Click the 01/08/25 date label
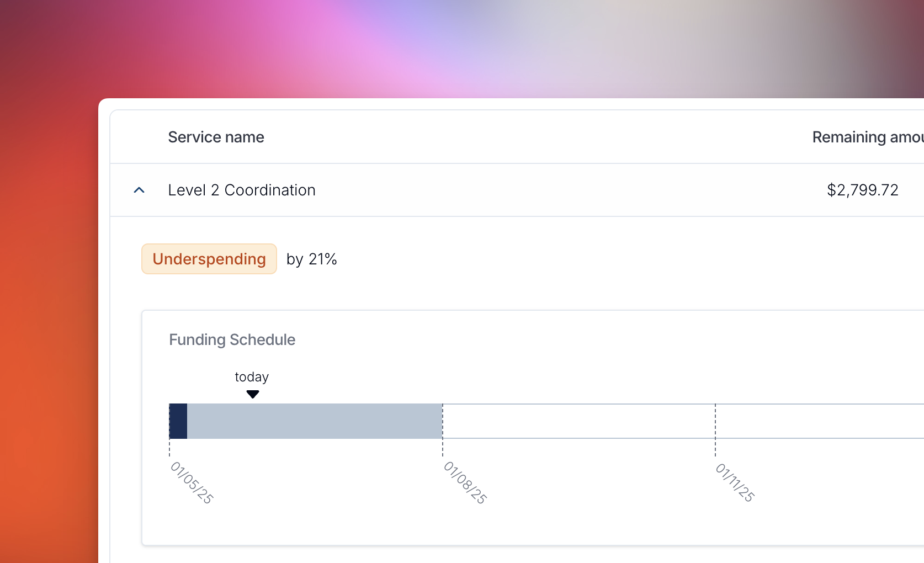The width and height of the screenshot is (924, 563). [x=465, y=482]
